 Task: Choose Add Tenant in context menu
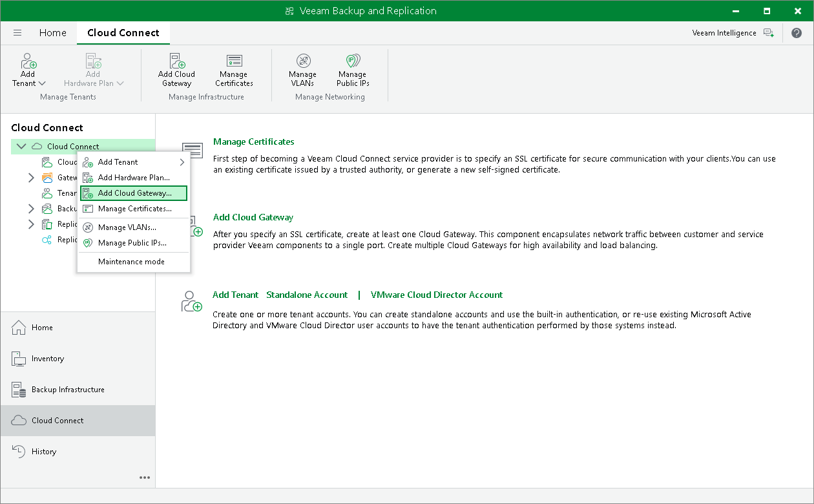133,162
